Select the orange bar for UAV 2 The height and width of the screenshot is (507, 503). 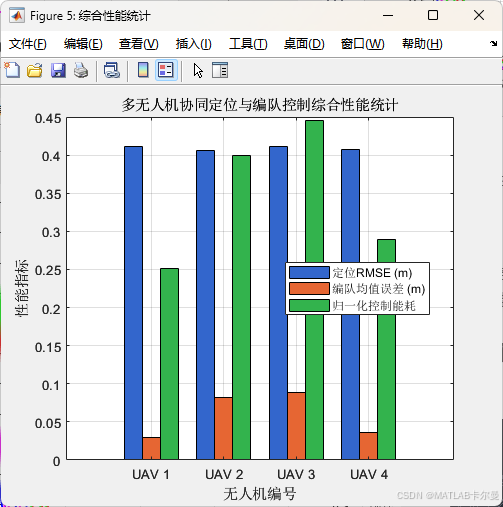tap(224, 428)
